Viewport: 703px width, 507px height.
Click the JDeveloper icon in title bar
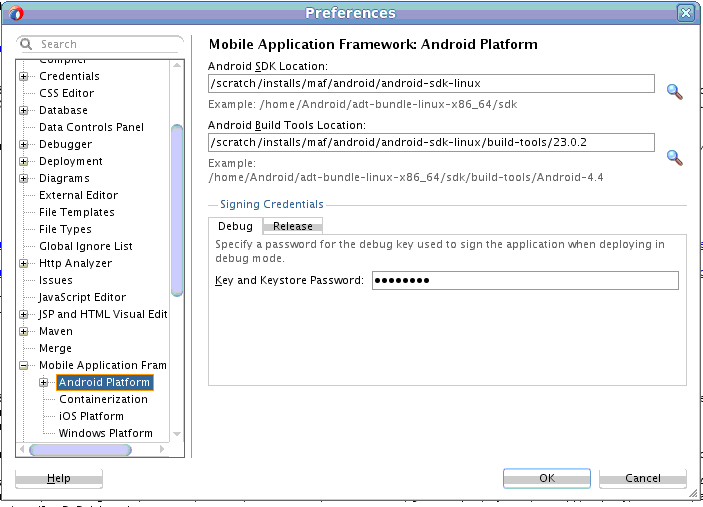coord(15,13)
